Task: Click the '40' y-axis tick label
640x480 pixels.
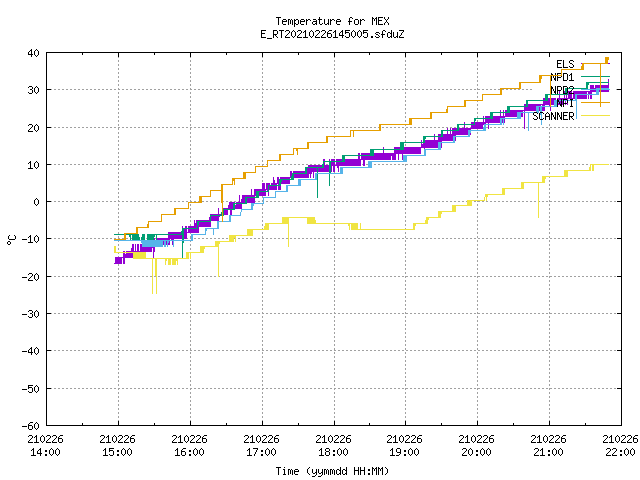Action: (33, 53)
